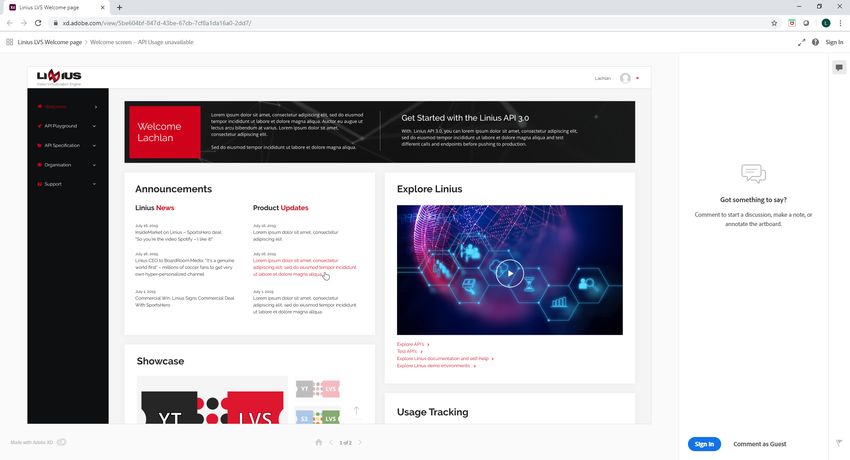The image size is (850, 460).
Task: Click the API Playground sidebar icon
Action: click(x=40, y=126)
